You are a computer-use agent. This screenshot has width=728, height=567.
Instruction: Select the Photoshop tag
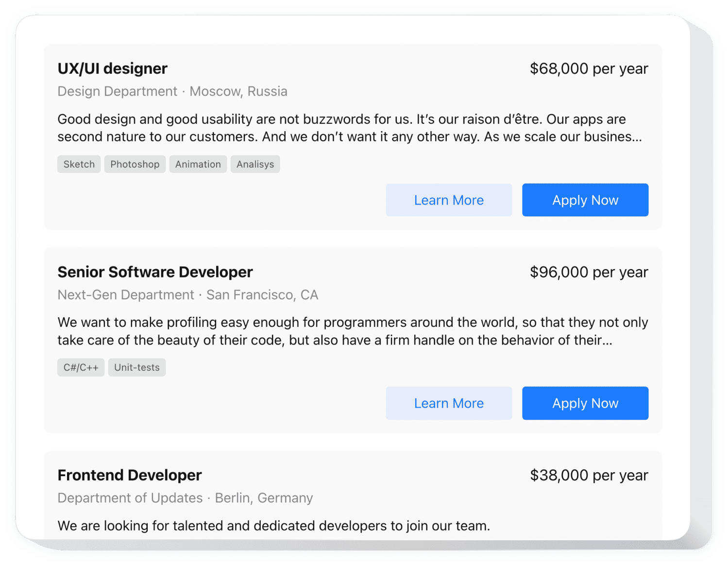pos(135,164)
